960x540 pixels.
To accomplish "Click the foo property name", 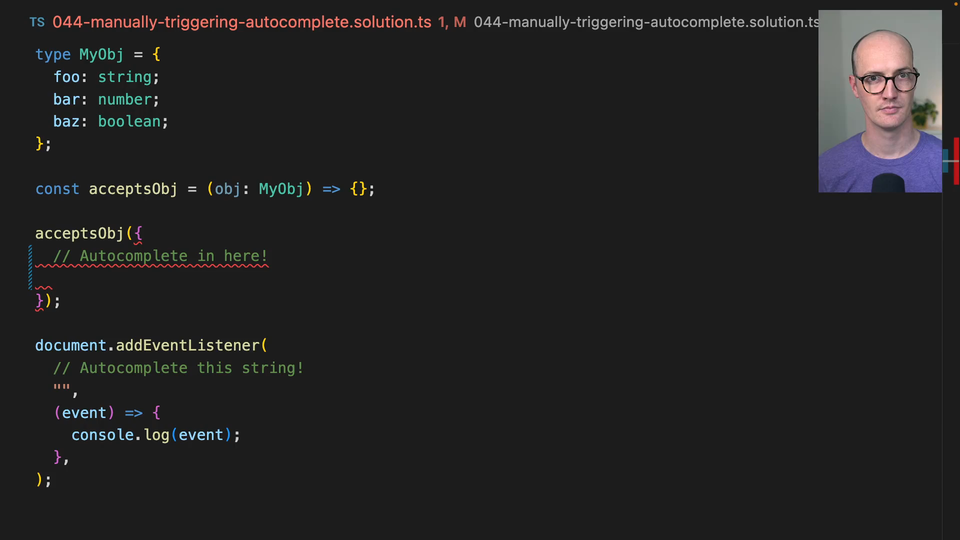I will 66,77.
